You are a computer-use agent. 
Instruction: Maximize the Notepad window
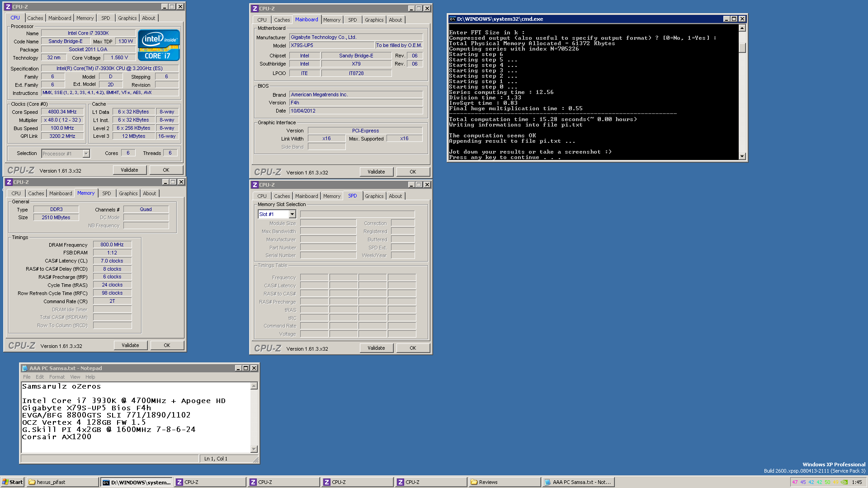coord(245,368)
